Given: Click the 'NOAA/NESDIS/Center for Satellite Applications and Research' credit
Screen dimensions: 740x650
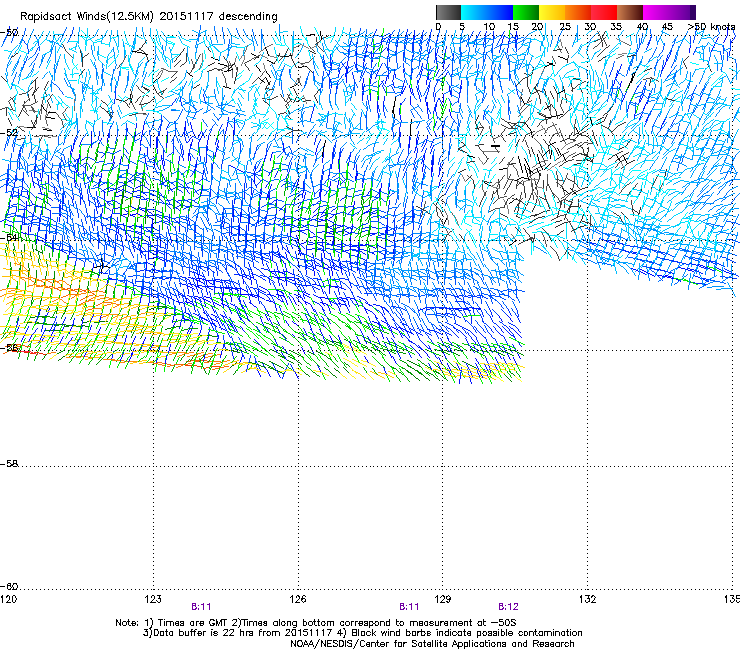Looking at the screenshot, I should point(432,644).
